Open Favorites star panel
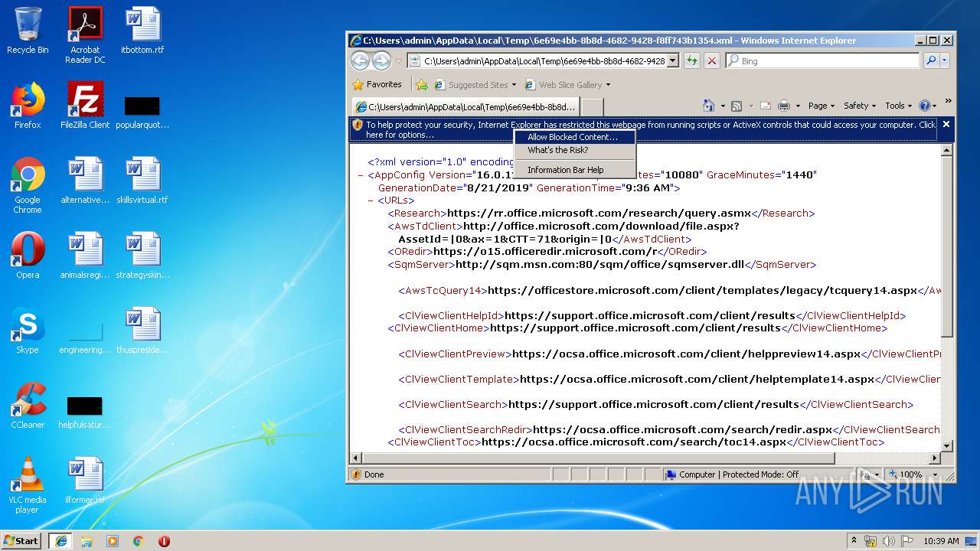 [358, 85]
